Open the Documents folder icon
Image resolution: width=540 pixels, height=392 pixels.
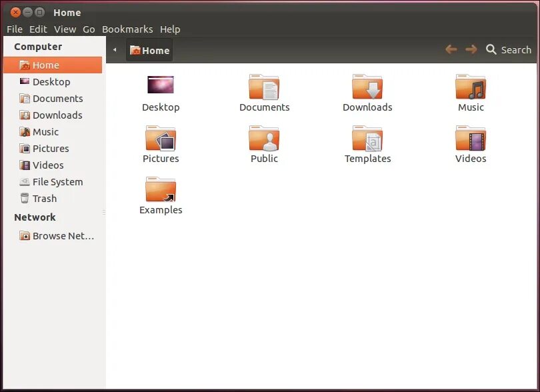point(264,87)
